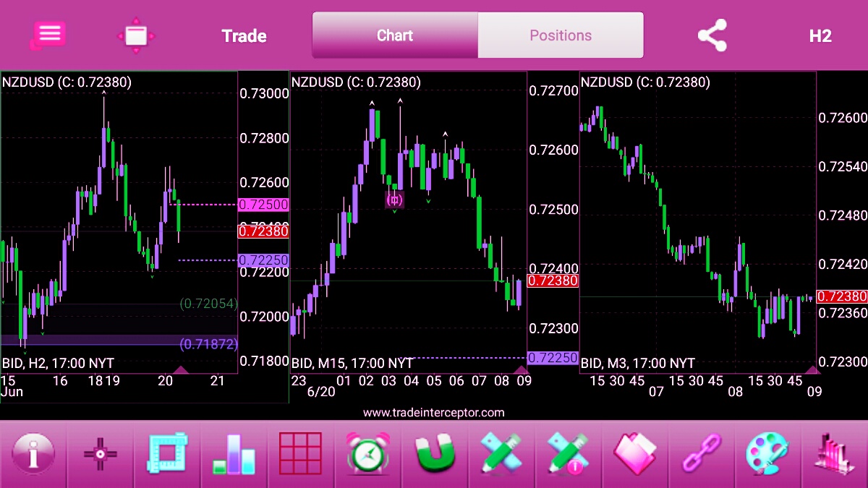
Task: Open the drawing tools pencil-ruler icon
Action: tap(501, 454)
